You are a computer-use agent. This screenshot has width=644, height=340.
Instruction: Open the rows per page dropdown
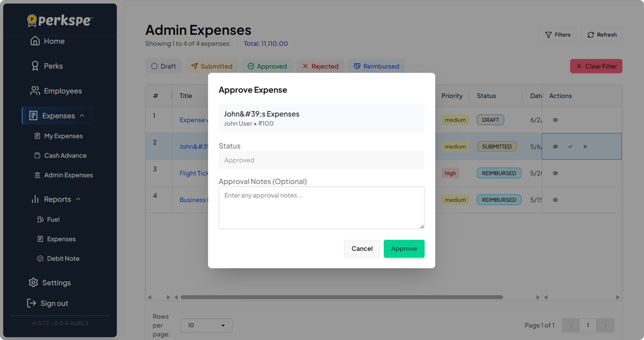[x=207, y=325]
